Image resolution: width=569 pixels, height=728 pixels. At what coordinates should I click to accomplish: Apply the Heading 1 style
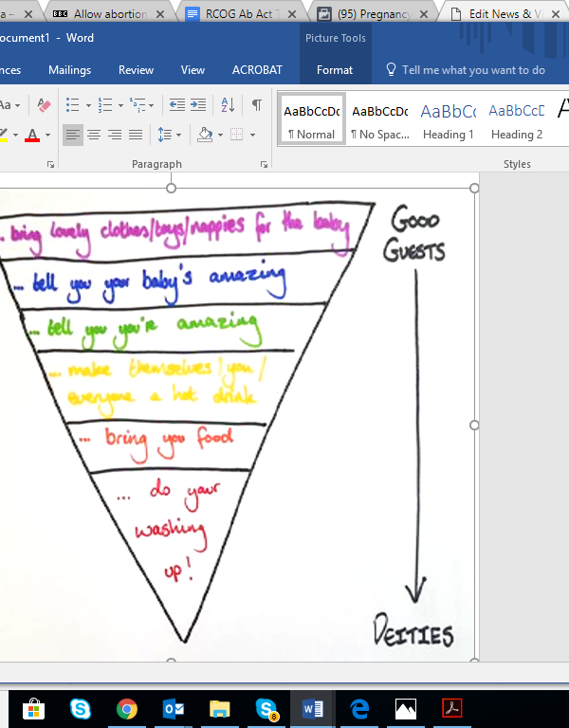click(x=449, y=120)
